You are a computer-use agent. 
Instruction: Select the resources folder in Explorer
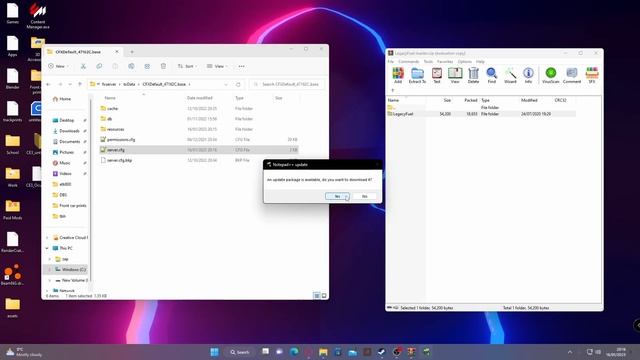coord(199,129)
